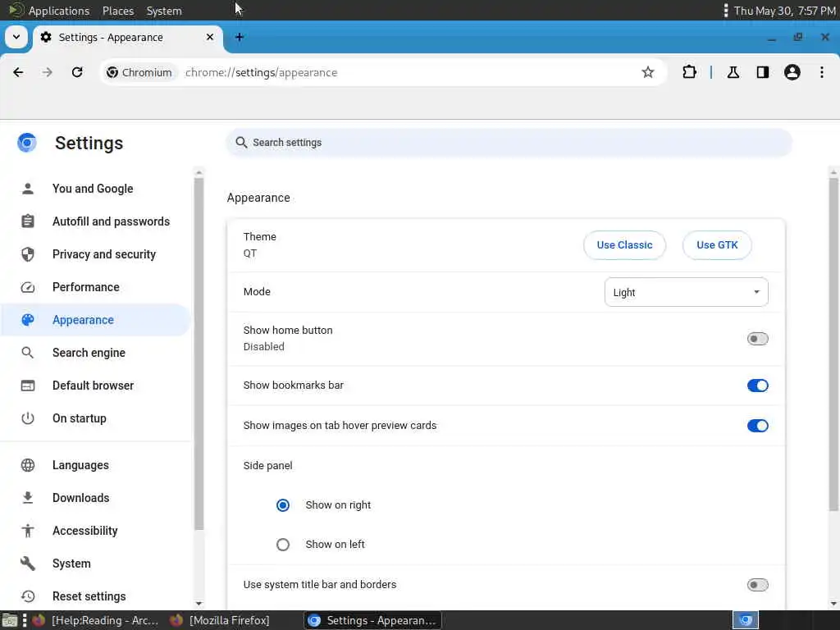Open the Places menu

(118, 11)
